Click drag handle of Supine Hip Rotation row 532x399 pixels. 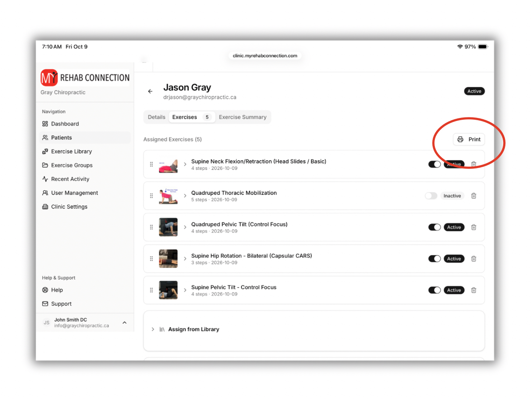pyautogui.click(x=151, y=259)
